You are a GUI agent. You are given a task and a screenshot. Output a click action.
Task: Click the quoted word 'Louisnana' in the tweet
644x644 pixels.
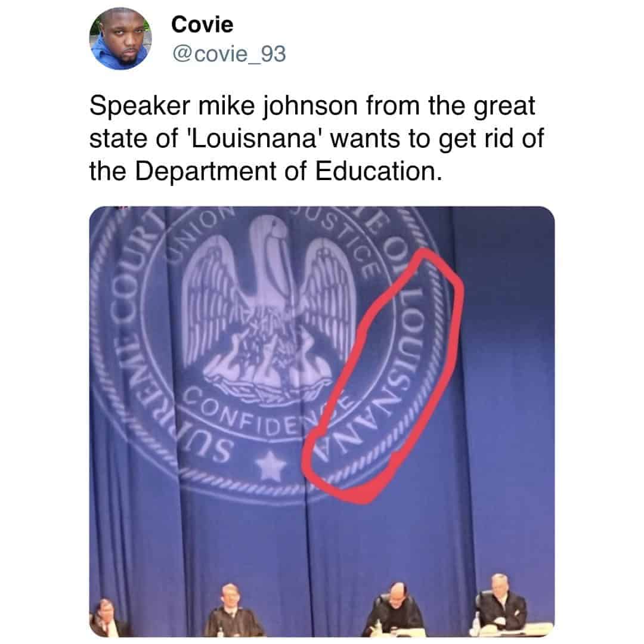coord(254,138)
